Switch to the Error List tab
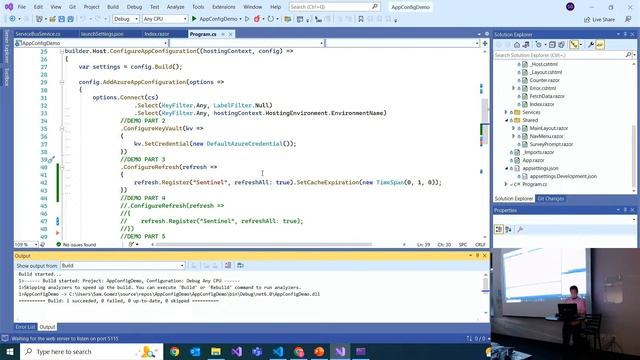The image size is (640, 360). 25,327
